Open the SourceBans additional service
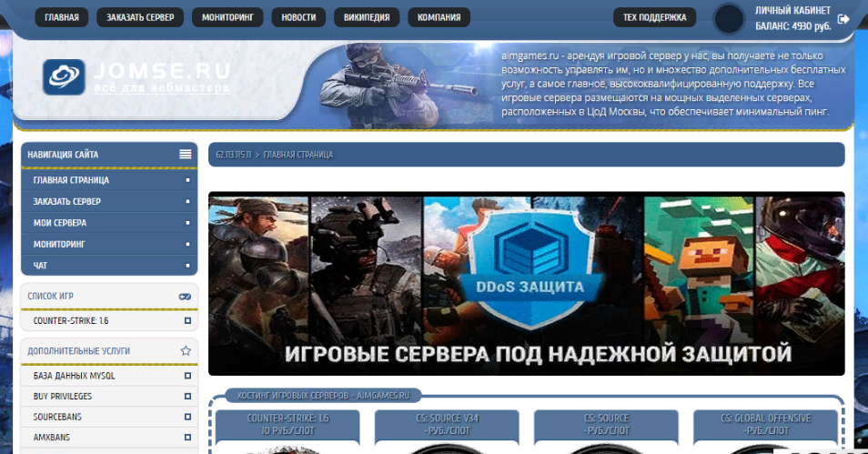 click(x=58, y=417)
